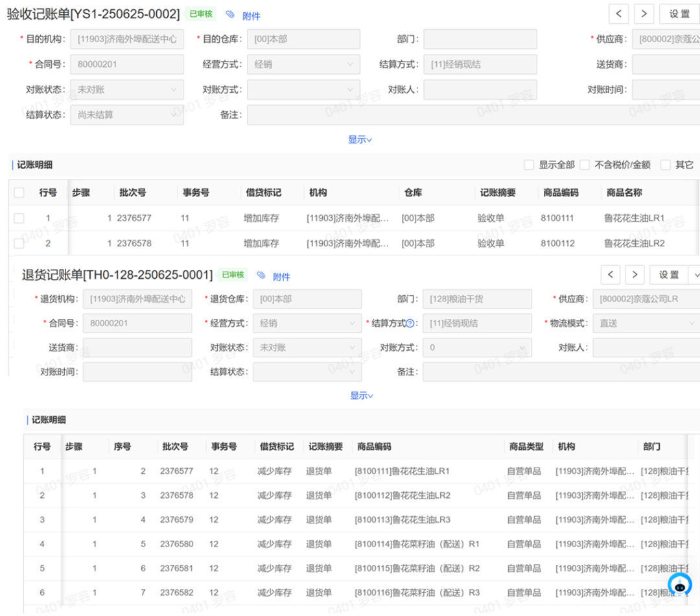700x616 pixels.
Task: Click the 商品编码 column header in 验收 table
Action: coord(561,193)
